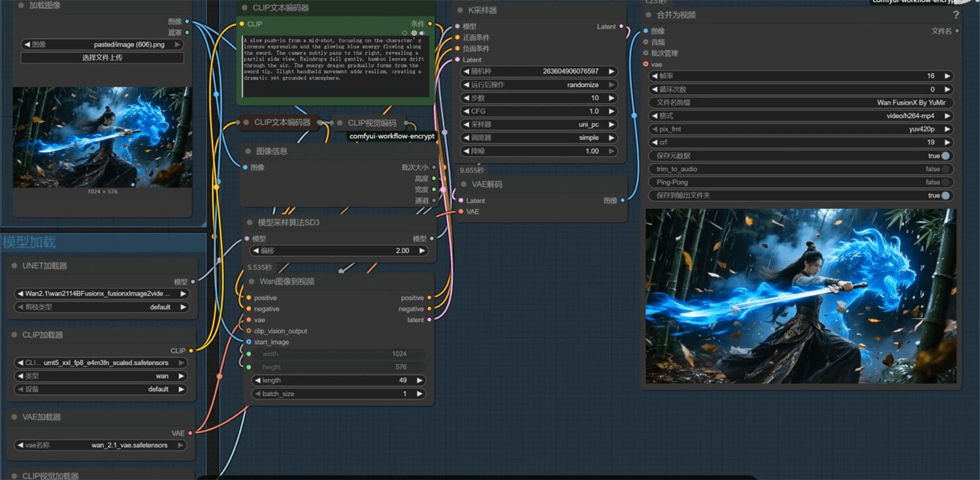Click the start_image input socket on Wan图像到视频
Viewport: 980px width, 480px height.
[249, 342]
